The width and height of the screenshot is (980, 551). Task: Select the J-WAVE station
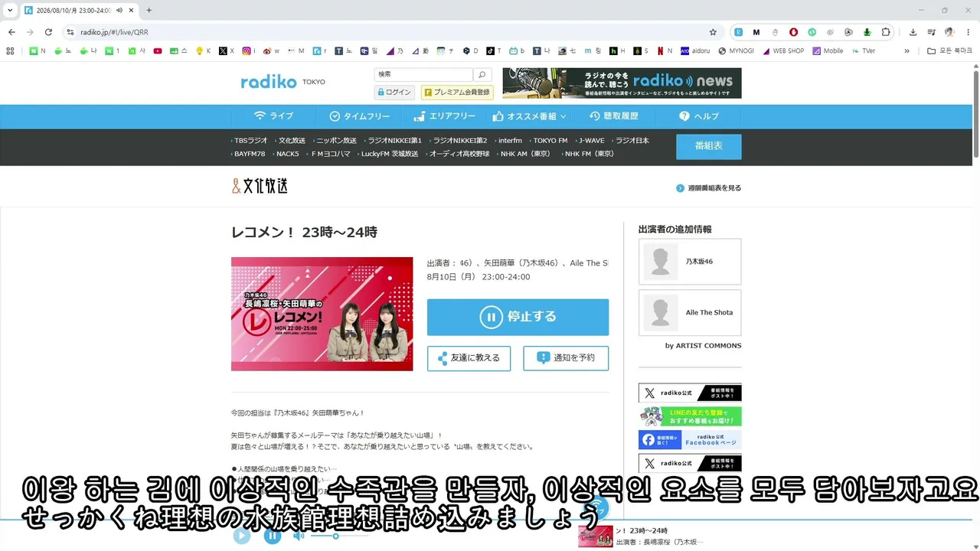pos(591,141)
